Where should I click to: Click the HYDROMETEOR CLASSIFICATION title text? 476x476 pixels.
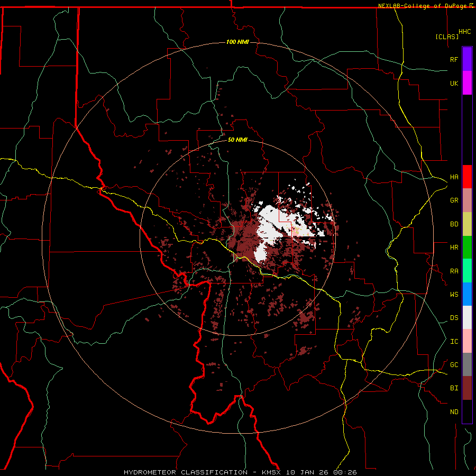coord(186,472)
